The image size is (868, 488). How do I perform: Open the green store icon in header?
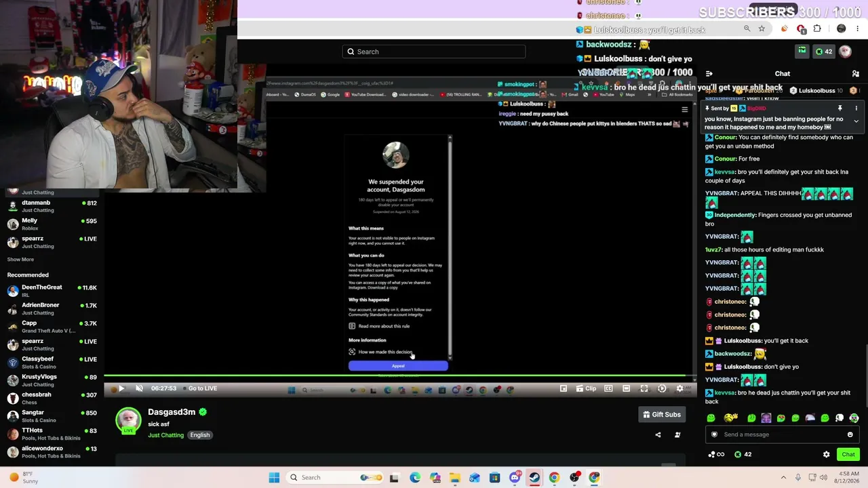pos(802,52)
